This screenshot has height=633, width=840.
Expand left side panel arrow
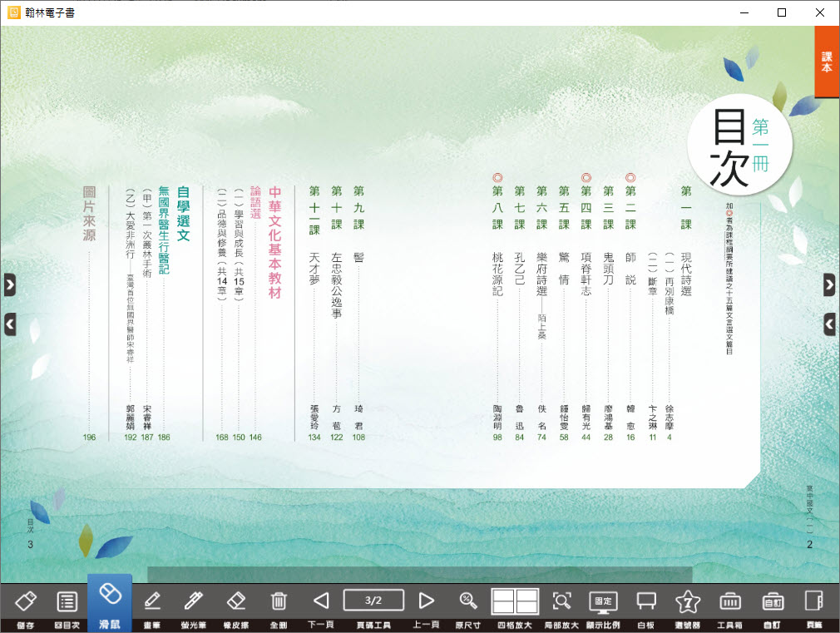coord(9,285)
